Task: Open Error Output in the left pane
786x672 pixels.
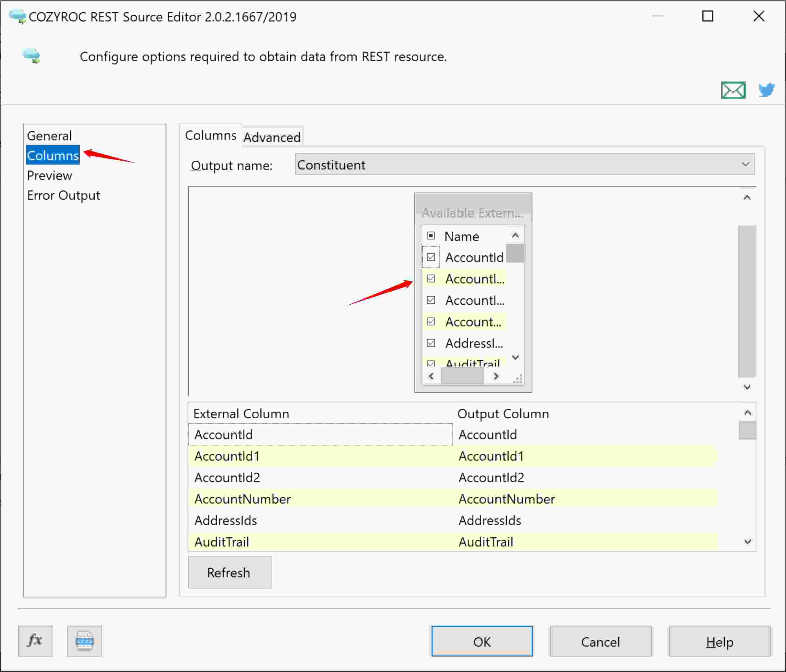Action: pyautogui.click(x=63, y=195)
